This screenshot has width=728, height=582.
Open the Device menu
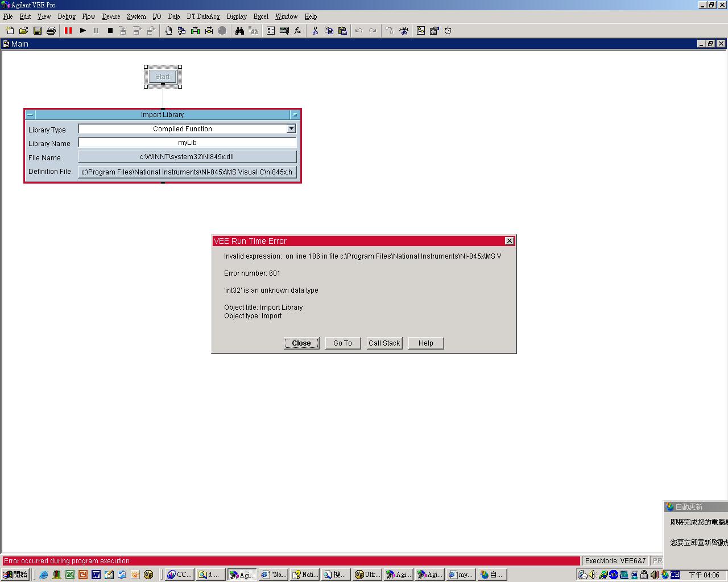111,16
